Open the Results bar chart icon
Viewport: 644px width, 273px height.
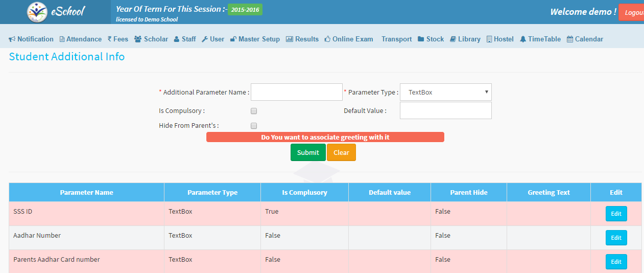point(289,39)
